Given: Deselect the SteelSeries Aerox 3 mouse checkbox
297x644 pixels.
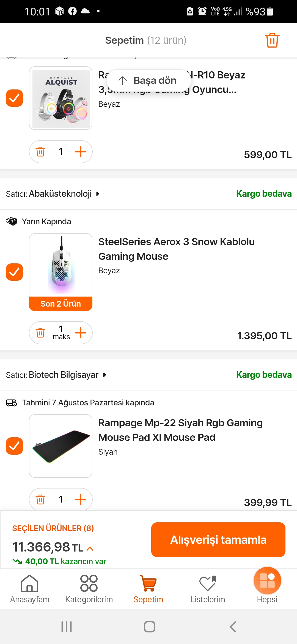Looking at the screenshot, I should click(14, 272).
